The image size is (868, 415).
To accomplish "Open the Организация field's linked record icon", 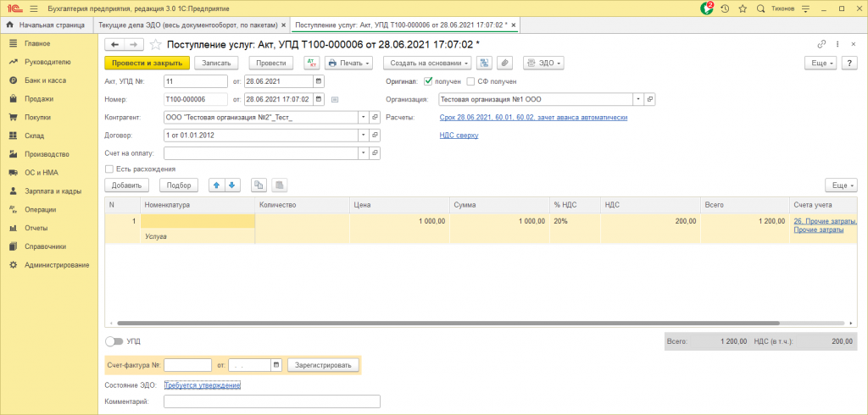I will click(x=650, y=100).
